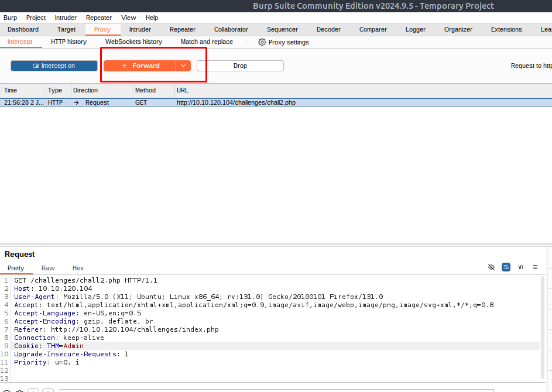Click the request direction arrow icon in row
Screen dimensions: 552x392
click(x=77, y=103)
